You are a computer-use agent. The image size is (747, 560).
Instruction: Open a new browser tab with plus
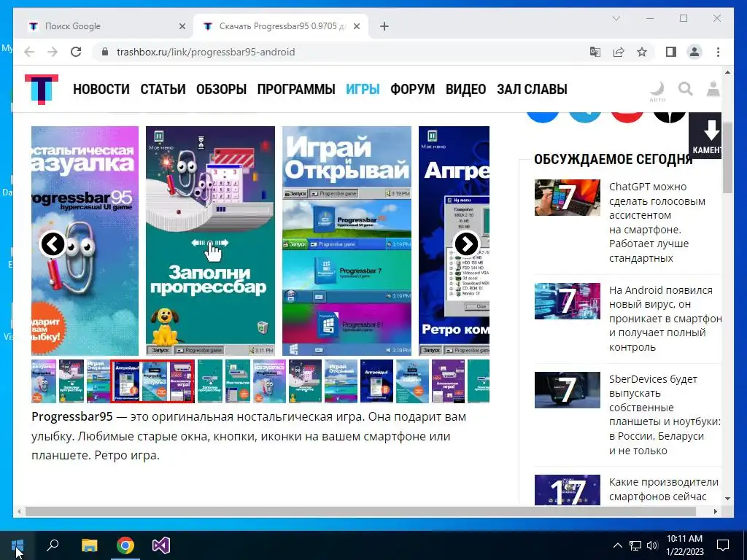(384, 26)
